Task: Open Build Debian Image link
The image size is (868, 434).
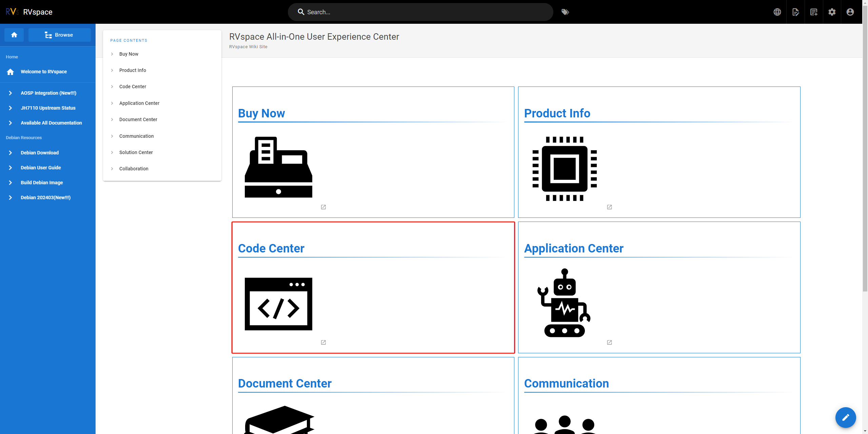Action: (x=42, y=183)
